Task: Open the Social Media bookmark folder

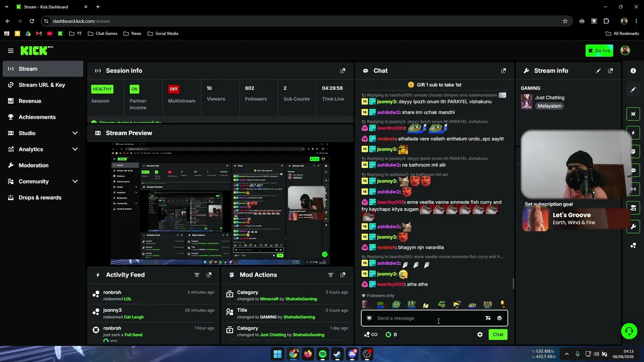Action: coord(163,34)
